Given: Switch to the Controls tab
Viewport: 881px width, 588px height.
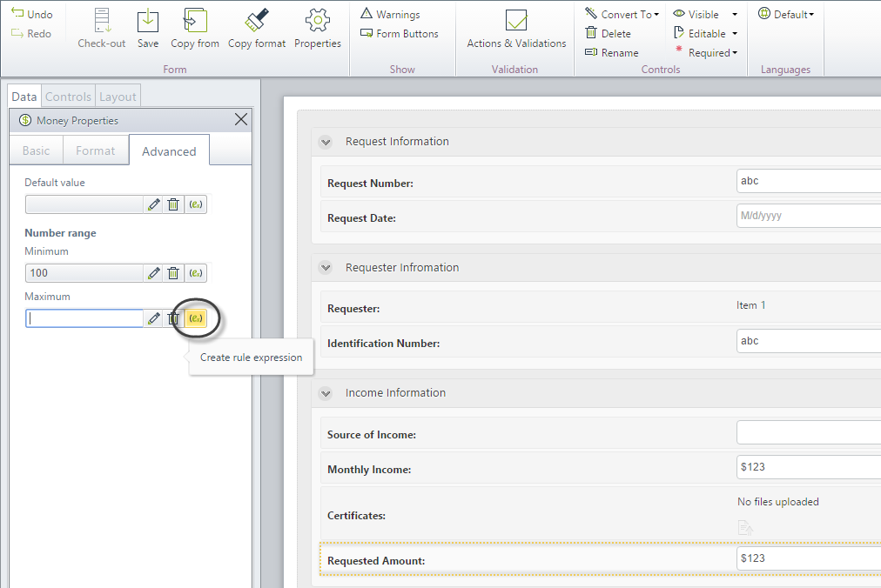Looking at the screenshot, I should [68, 97].
